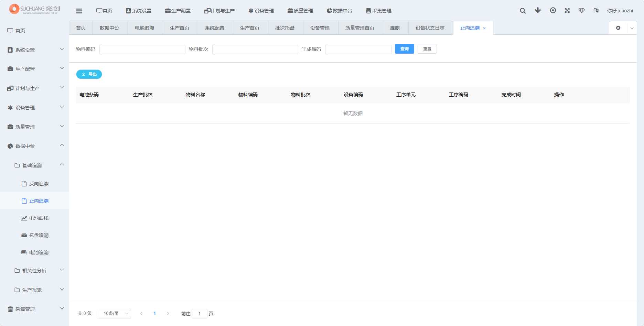Focus the 物料批次 input field
Screen dimensions: 644x326
[255, 50]
